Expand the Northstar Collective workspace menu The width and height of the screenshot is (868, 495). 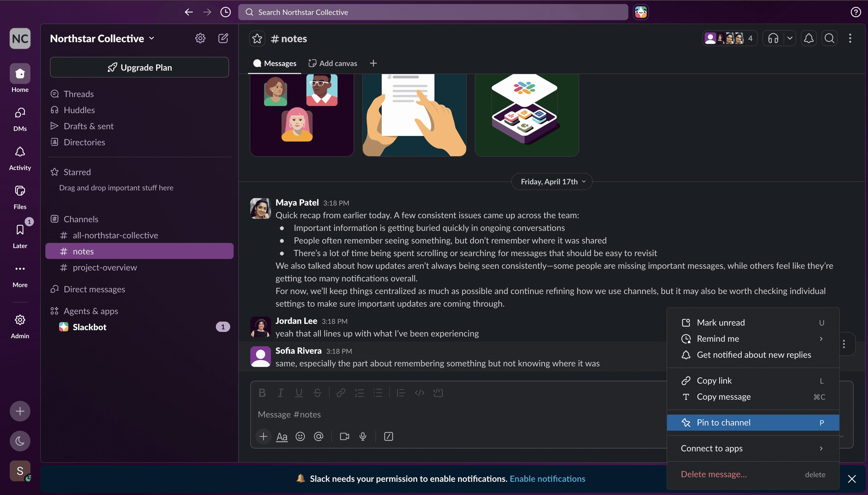click(x=102, y=38)
